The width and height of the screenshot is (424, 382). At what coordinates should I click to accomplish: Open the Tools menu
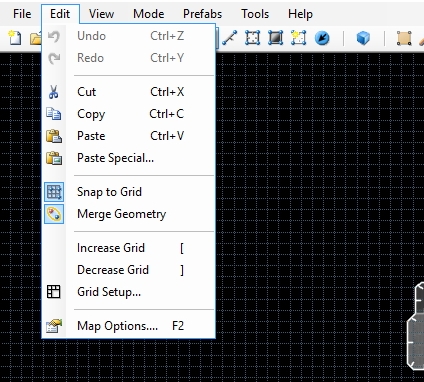click(255, 14)
